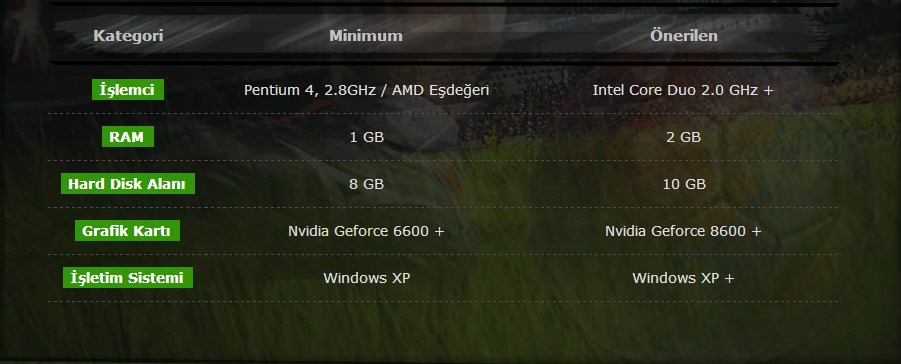Click the Önerilen column header
901x364 pixels.
tap(684, 36)
